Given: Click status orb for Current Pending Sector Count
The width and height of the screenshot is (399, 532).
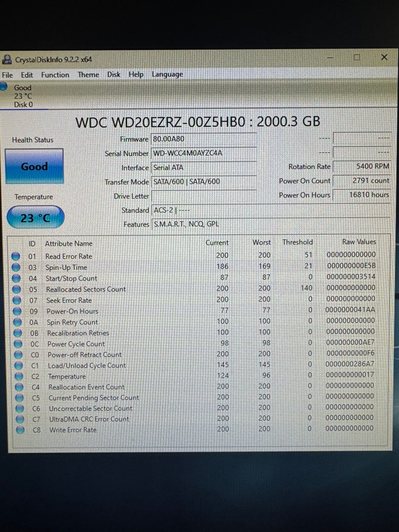Looking at the screenshot, I should click(x=20, y=398).
